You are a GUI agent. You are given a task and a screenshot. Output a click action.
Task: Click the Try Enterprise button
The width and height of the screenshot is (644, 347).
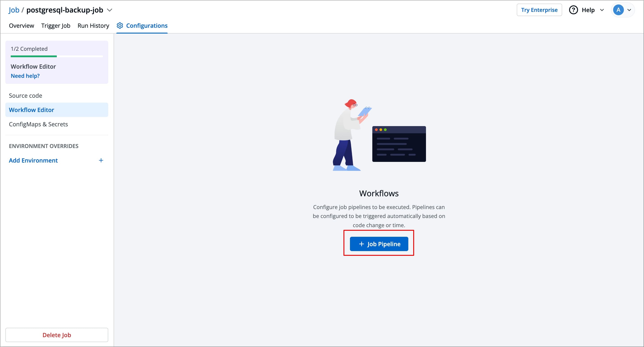coord(539,10)
